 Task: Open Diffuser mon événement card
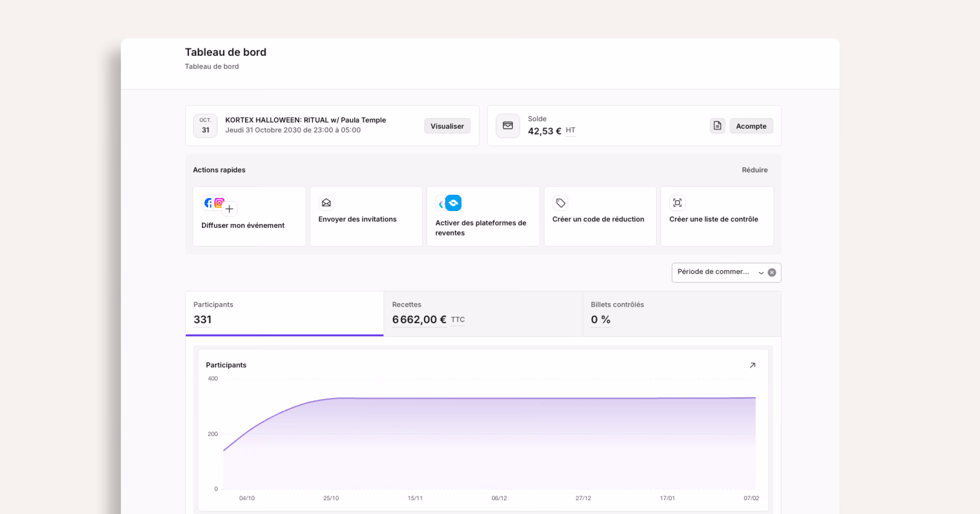[x=249, y=216]
